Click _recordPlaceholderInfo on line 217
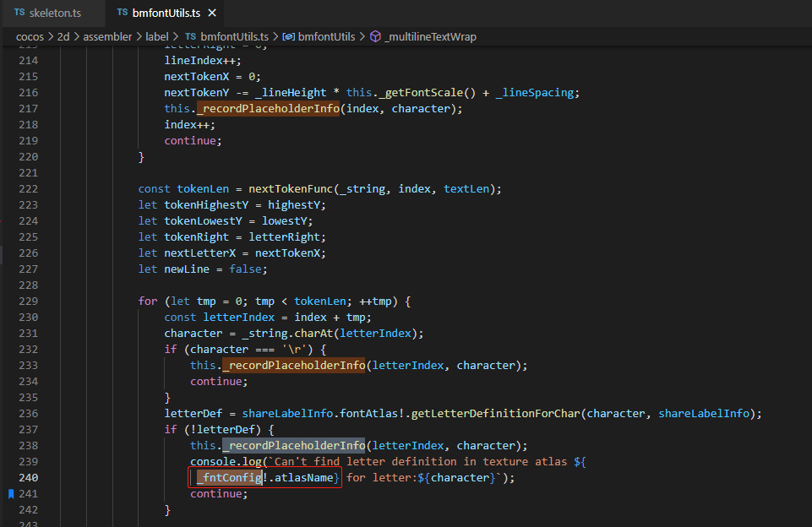812x527 pixels. 268,109
